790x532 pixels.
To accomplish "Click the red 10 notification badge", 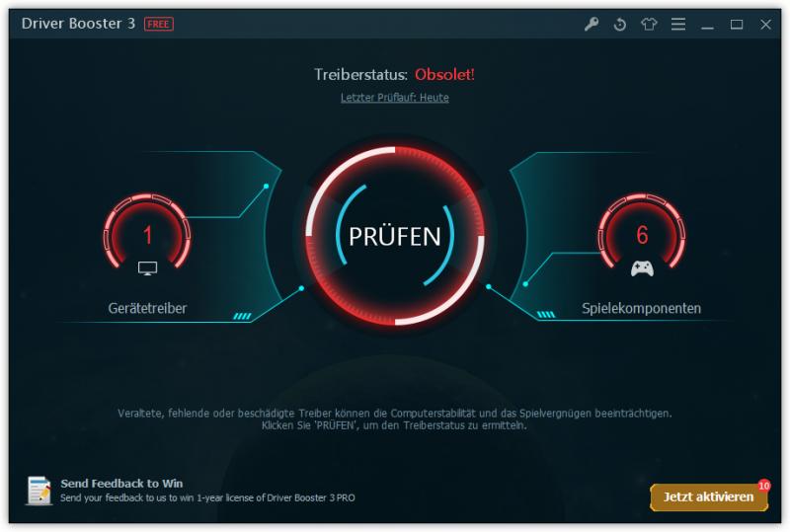I will click(763, 486).
